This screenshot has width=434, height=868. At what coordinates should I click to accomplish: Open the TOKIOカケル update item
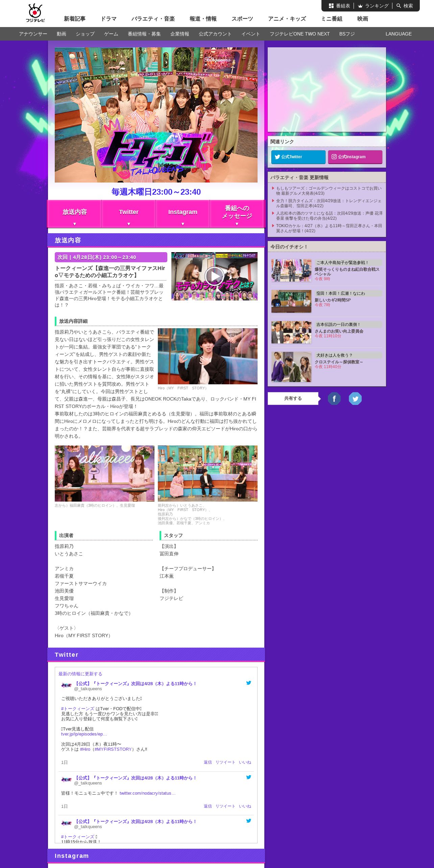tap(329, 228)
